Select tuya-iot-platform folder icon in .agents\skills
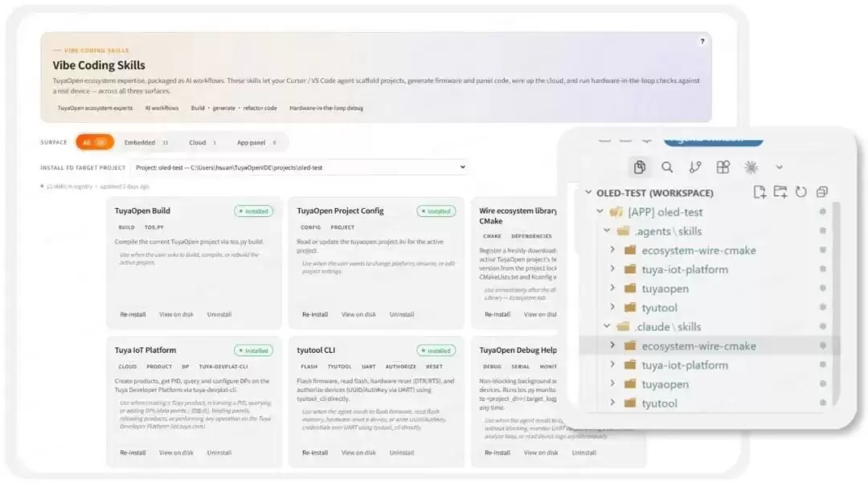This screenshot has height=483, width=868. click(x=630, y=269)
